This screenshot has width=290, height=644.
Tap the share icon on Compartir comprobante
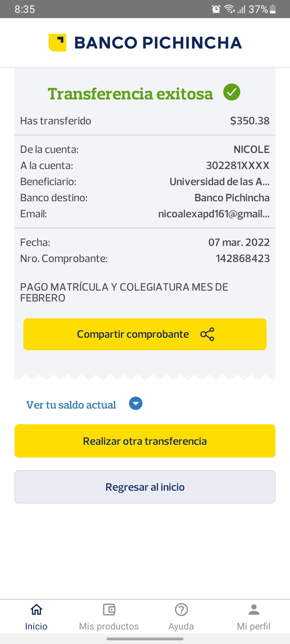coord(207,334)
